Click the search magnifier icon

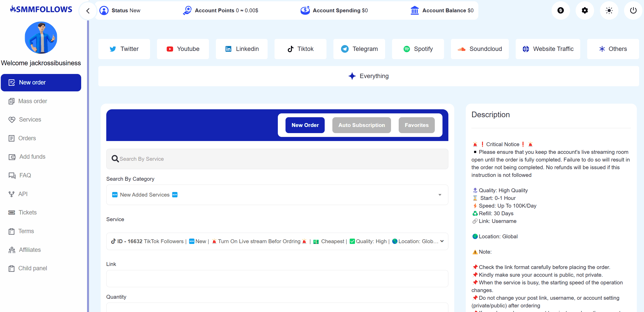pyautogui.click(x=115, y=159)
